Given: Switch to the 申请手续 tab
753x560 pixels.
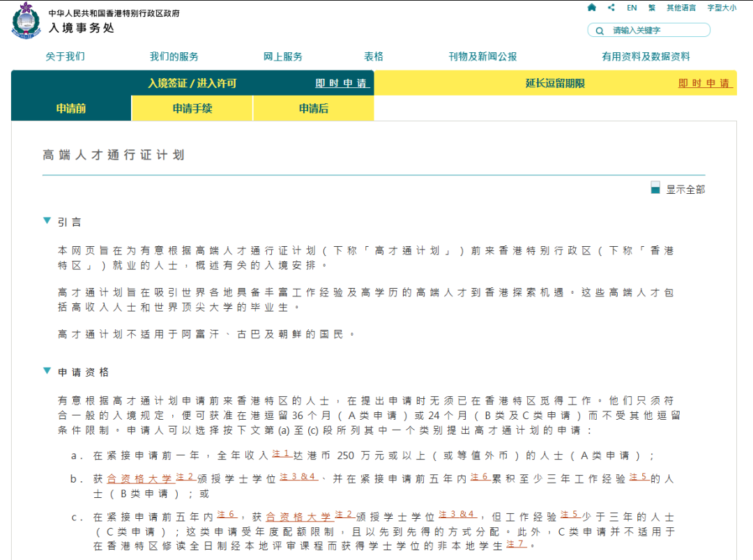Looking at the screenshot, I should (x=192, y=109).
